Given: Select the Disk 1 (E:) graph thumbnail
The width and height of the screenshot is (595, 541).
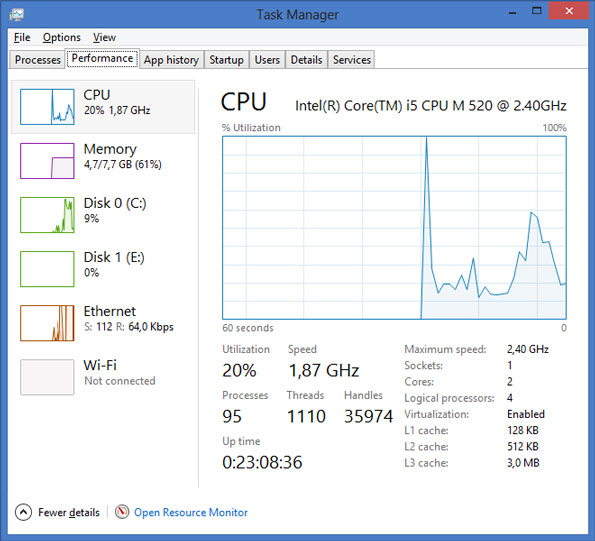Looking at the screenshot, I should click(47, 269).
